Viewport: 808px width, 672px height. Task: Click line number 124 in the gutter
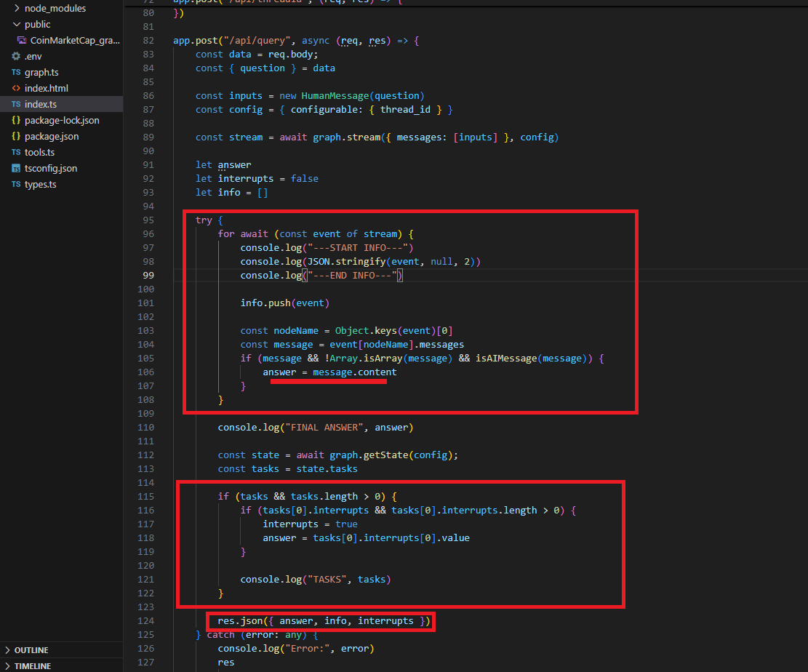click(146, 620)
